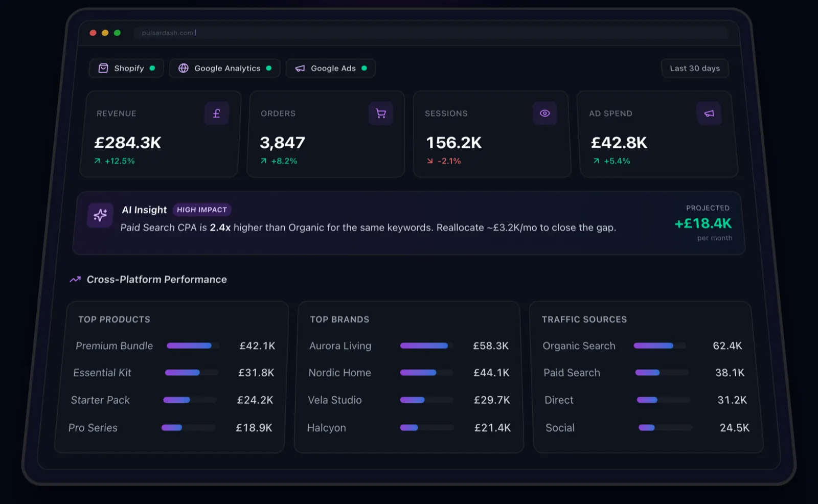The width and height of the screenshot is (818, 504).
Task: Open the Google Ads integration chip
Action: click(x=331, y=68)
